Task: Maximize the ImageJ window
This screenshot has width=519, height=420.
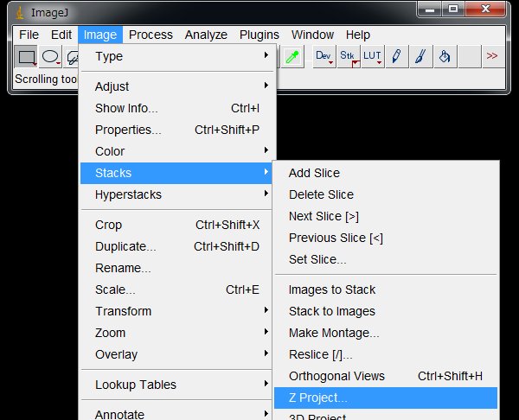Action: [453, 9]
